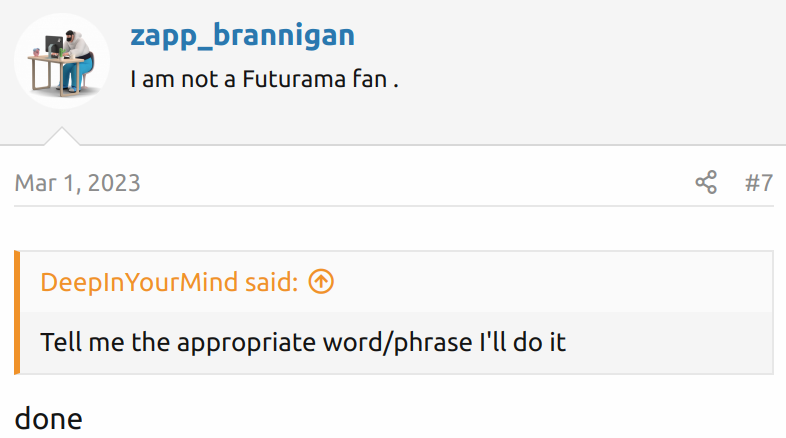Click the word "fan" in user title
The width and height of the screenshot is (786, 438).
click(x=369, y=79)
